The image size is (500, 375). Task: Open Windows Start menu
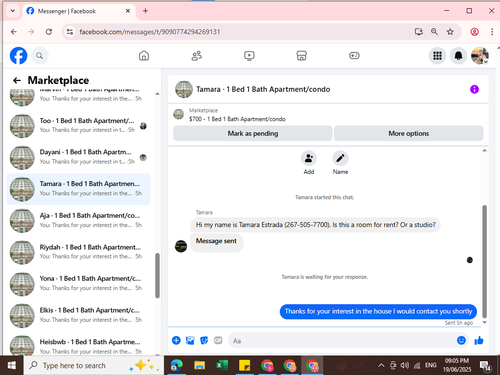12,365
